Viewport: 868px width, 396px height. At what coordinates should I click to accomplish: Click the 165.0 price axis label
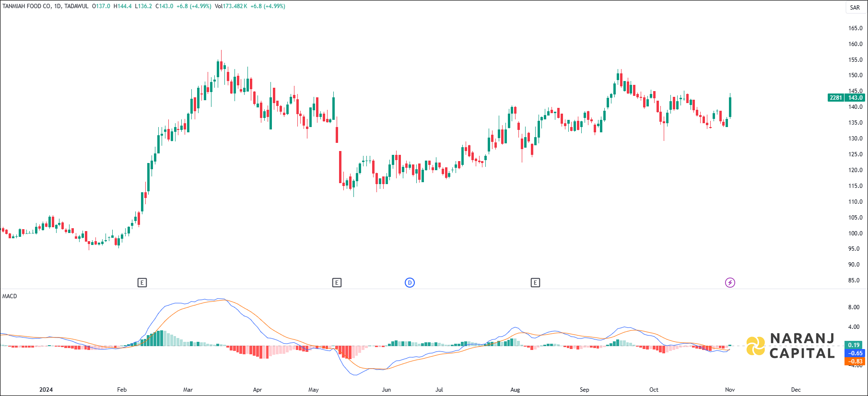point(856,28)
